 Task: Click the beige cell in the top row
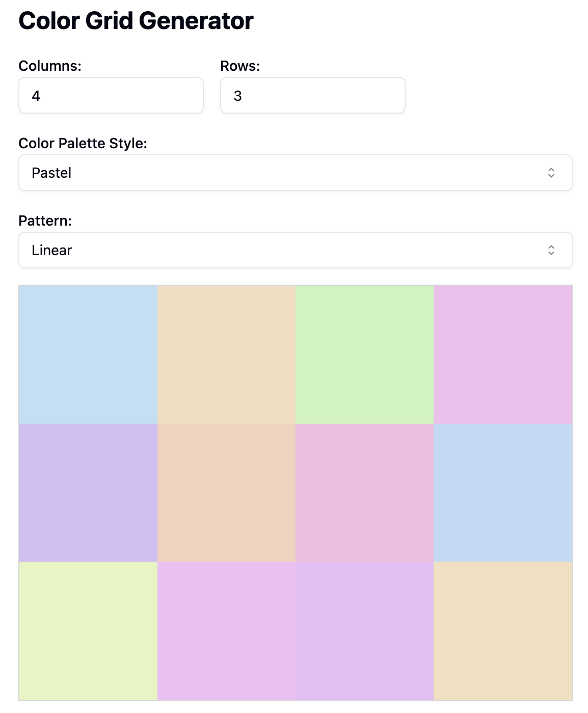[226, 354]
